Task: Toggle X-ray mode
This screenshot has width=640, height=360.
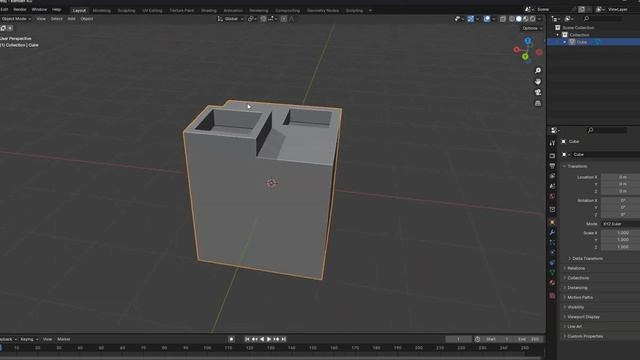Action: [x=503, y=19]
